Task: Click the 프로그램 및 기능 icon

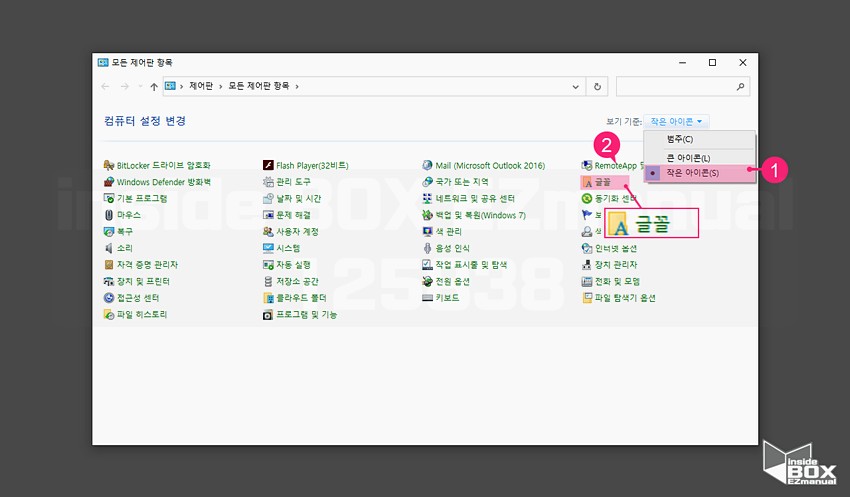Action: 268,314
